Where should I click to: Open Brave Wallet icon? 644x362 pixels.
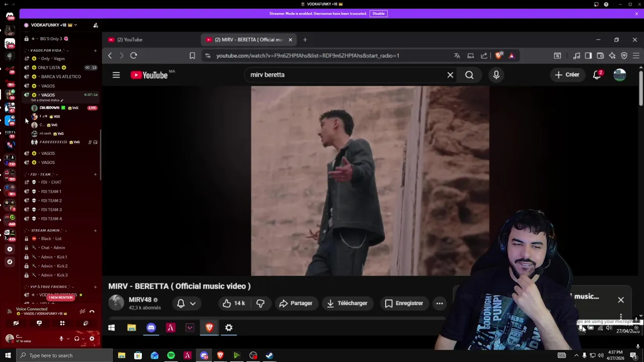pyautogui.click(x=600, y=55)
